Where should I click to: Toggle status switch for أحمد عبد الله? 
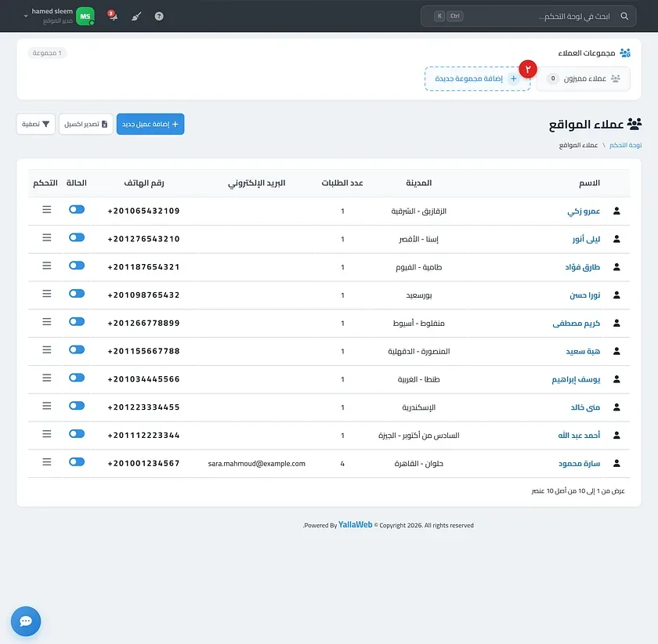coord(77,434)
